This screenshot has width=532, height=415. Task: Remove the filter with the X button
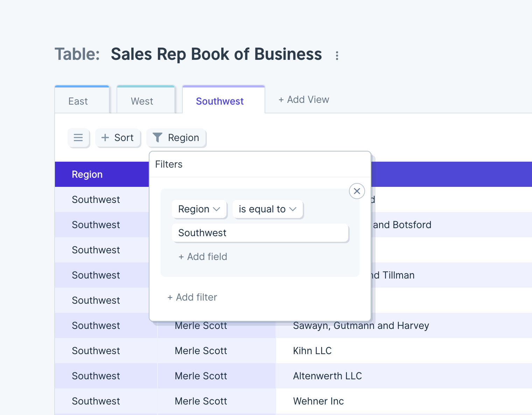[x=357, y=191]
